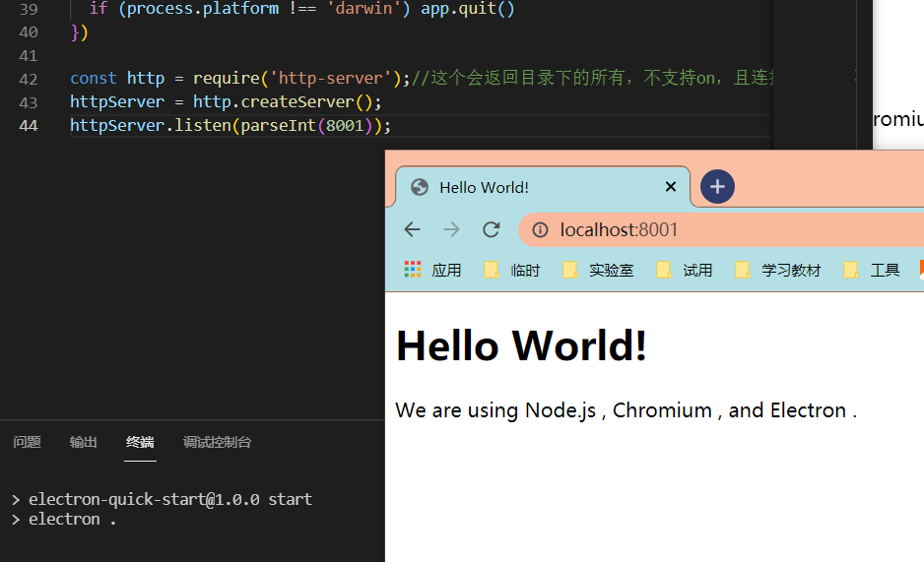Reload the localhost:8001 page

pos(491,229)
